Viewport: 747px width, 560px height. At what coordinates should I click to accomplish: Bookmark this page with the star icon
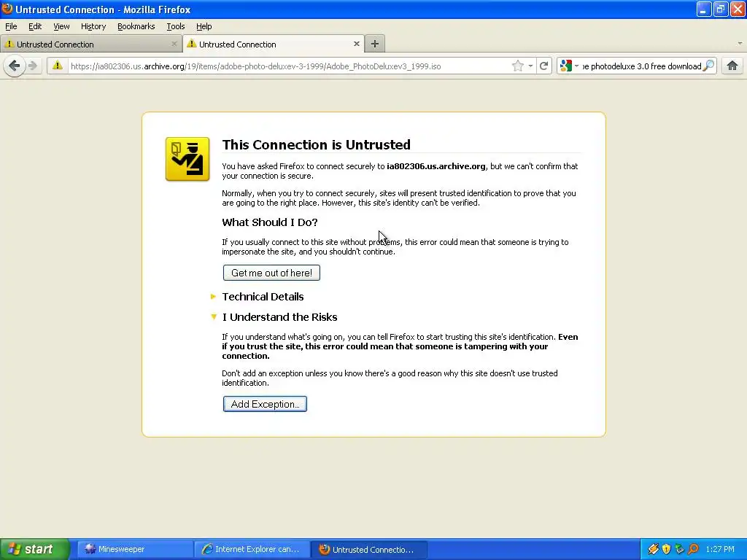click(x=518, y=66)
